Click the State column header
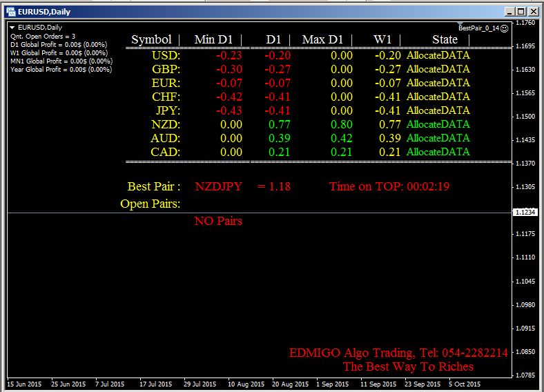 (445, 39)
